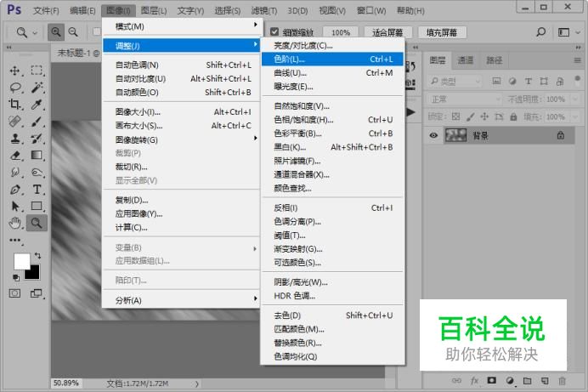This screenshot has height=392, width=588.
Task: Open the 滤镜(T) menu
Action: [264, 10]
